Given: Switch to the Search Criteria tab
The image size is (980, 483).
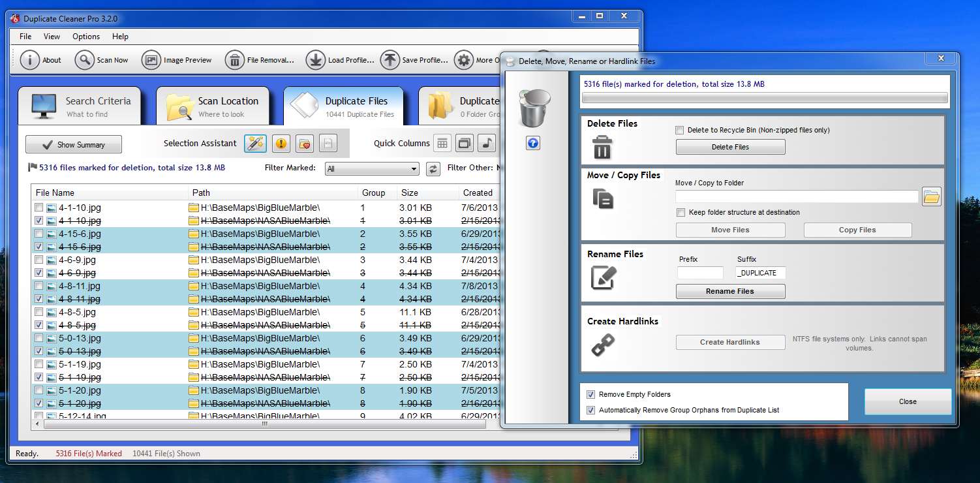Looking at the screenshot, I should tap(80, 106).
